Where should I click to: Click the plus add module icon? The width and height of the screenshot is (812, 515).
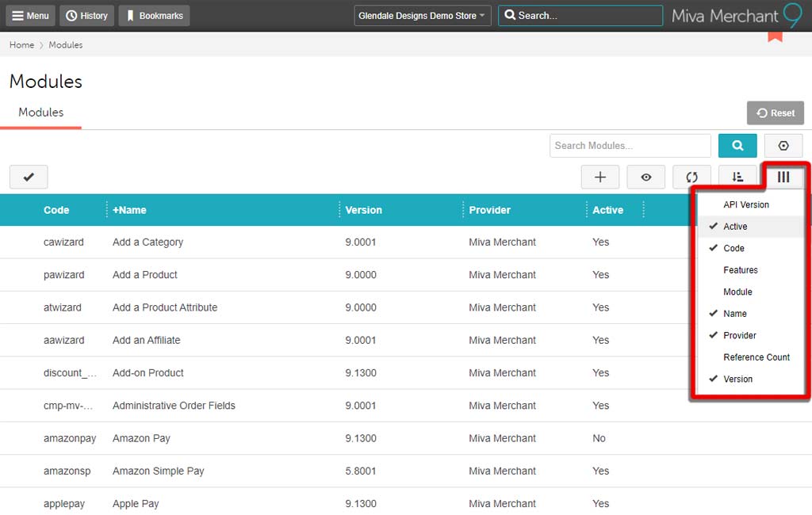600,177
